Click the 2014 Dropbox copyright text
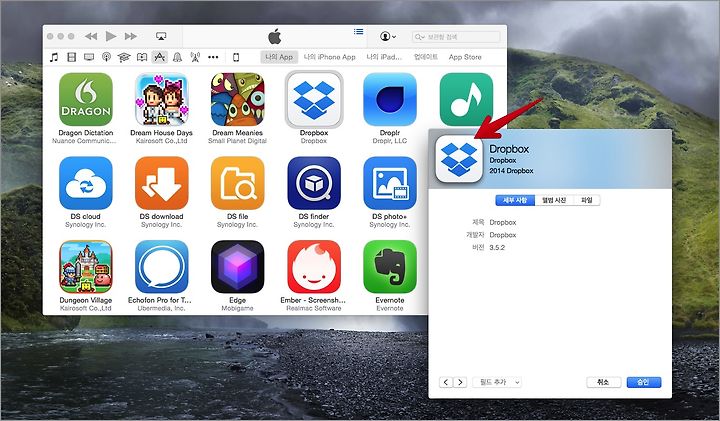This screenshot has width=720, height=421. [x=511, y=171]
